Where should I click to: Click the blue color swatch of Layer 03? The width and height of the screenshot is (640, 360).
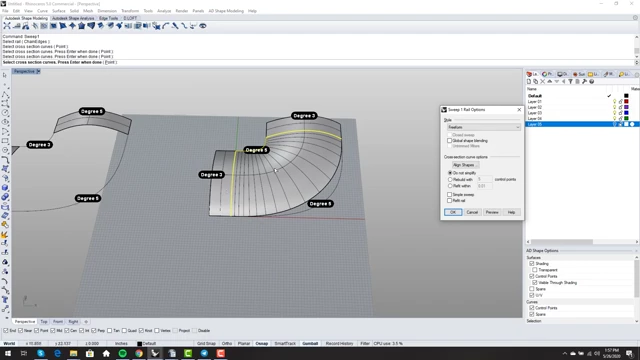[x=627, y=113]
